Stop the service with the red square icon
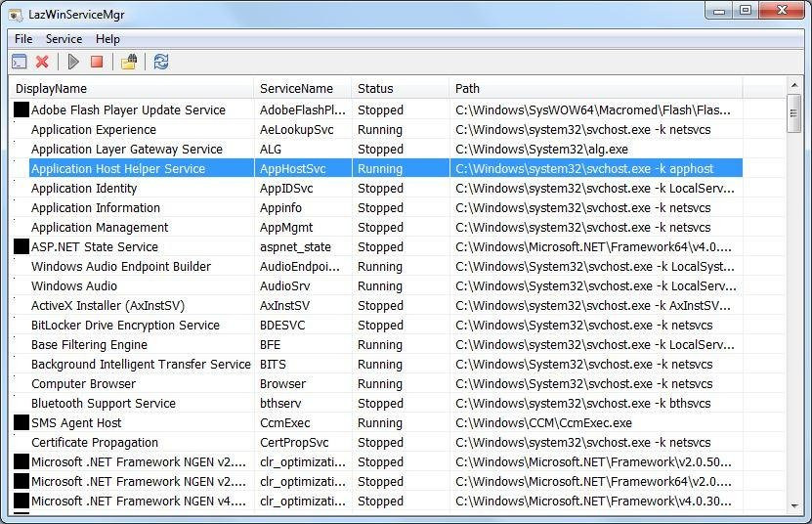Viewport: 812px width, 524px height. click(x=97, y=62)
